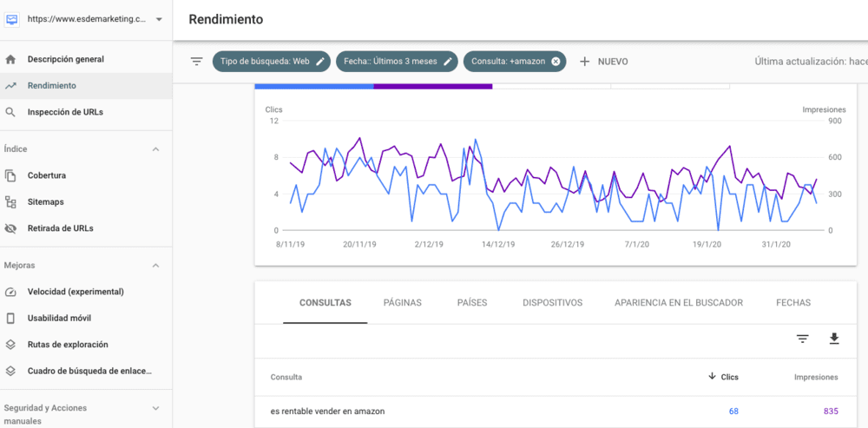Open Retirada de URLs section

(x=60, y=228)
